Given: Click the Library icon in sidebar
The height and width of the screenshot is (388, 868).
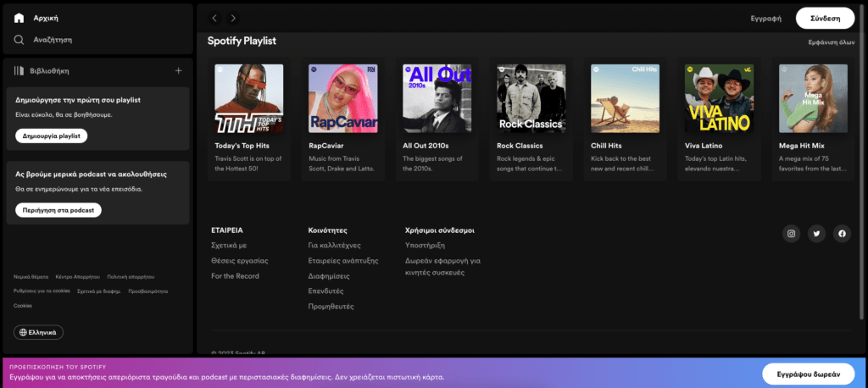Looking at the screenshot, I should click(x=19, y=71).
